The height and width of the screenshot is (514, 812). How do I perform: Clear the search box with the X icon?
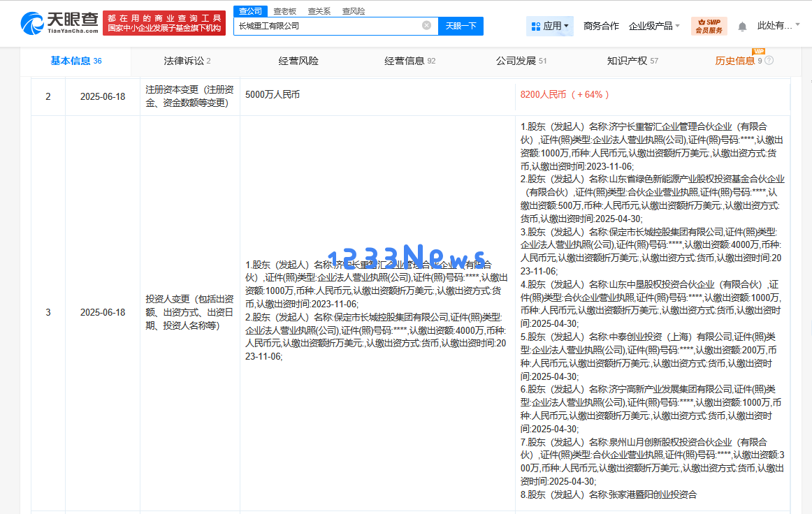coord(427,25)
